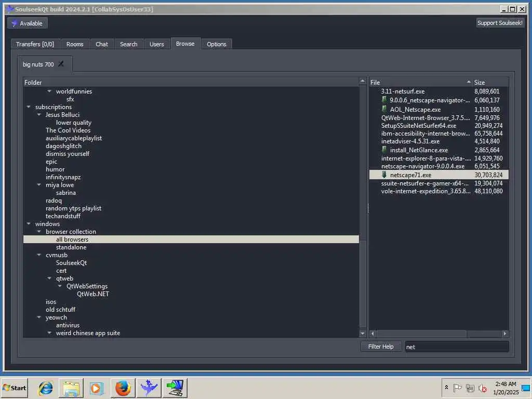The image size is (532, 399).
Task: Switch to the Rooms tab
Action: [x=75, y=44]
